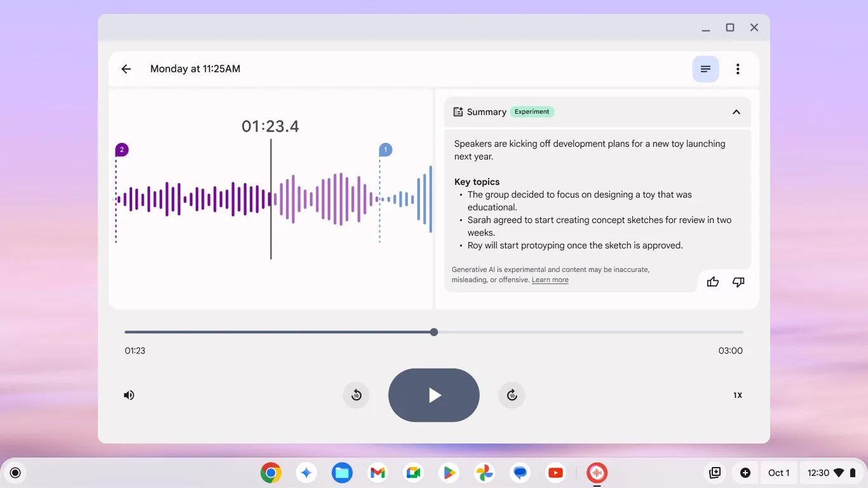Click thumbs down on the summary

738,282
